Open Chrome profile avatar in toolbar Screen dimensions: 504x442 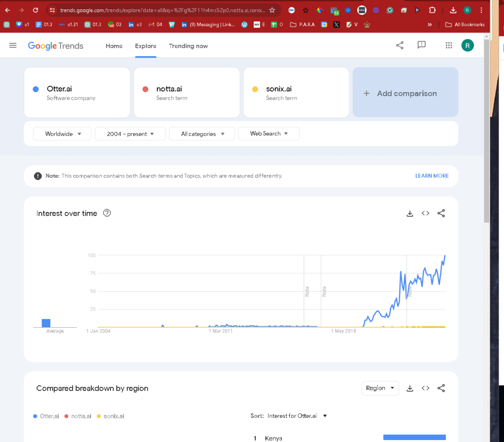click(x=467, y=10)
